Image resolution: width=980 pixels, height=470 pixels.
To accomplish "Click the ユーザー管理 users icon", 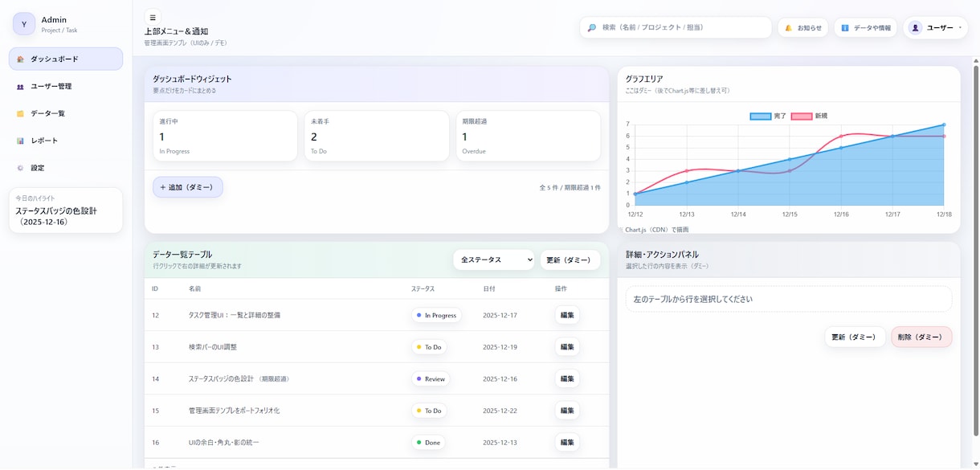I will click(20, 87).
